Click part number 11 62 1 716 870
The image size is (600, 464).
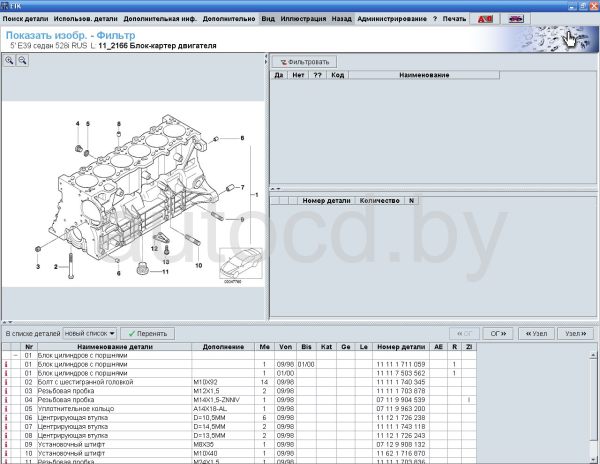[401, 453]
